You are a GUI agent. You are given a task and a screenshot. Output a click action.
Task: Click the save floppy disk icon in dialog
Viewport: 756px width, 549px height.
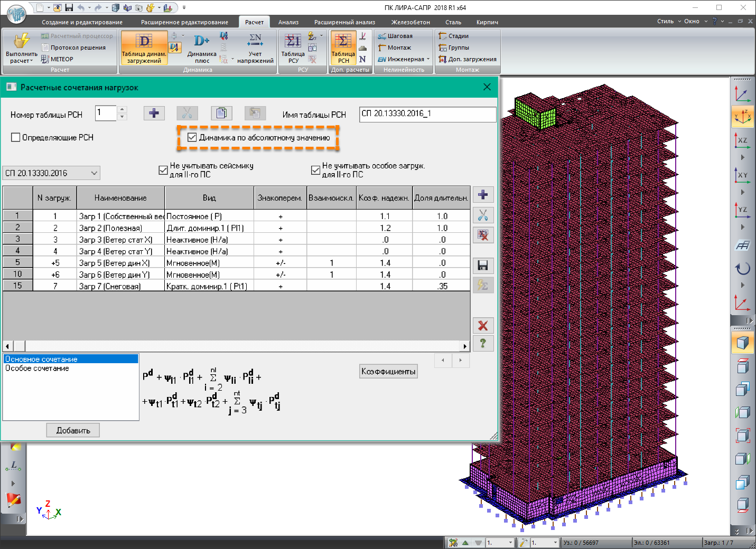coord(482,266)
